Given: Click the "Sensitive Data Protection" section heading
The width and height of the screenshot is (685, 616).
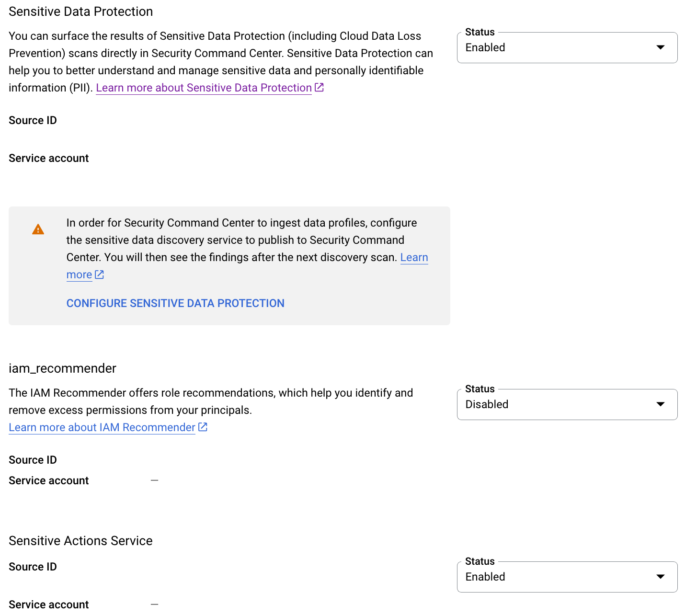Looking at the screenshot, I should point(80,11).
